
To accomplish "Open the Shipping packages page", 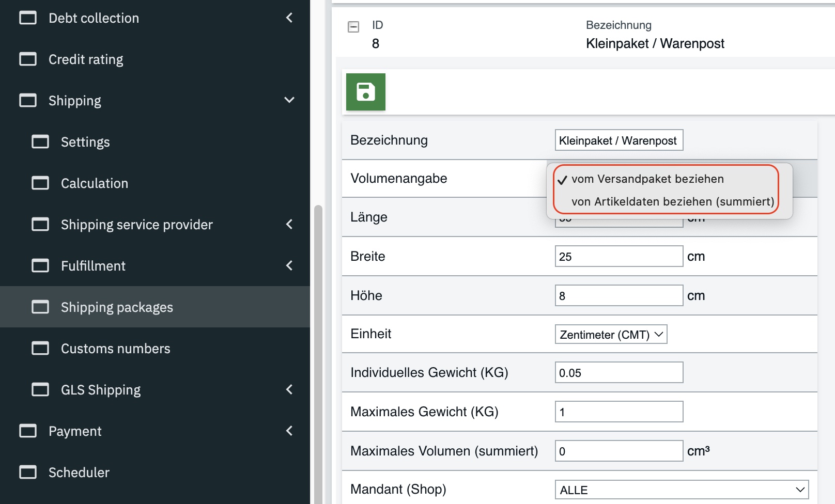I will [117, 307].
